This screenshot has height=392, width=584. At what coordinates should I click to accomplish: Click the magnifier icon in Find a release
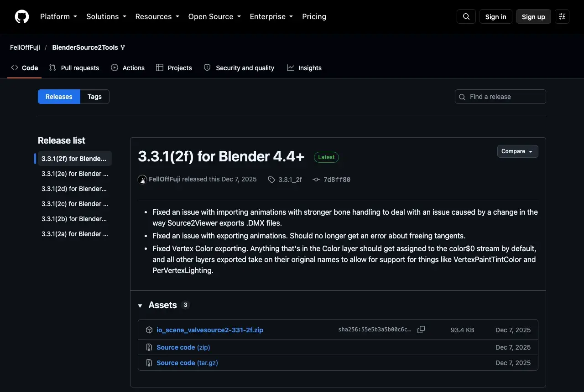462,97
